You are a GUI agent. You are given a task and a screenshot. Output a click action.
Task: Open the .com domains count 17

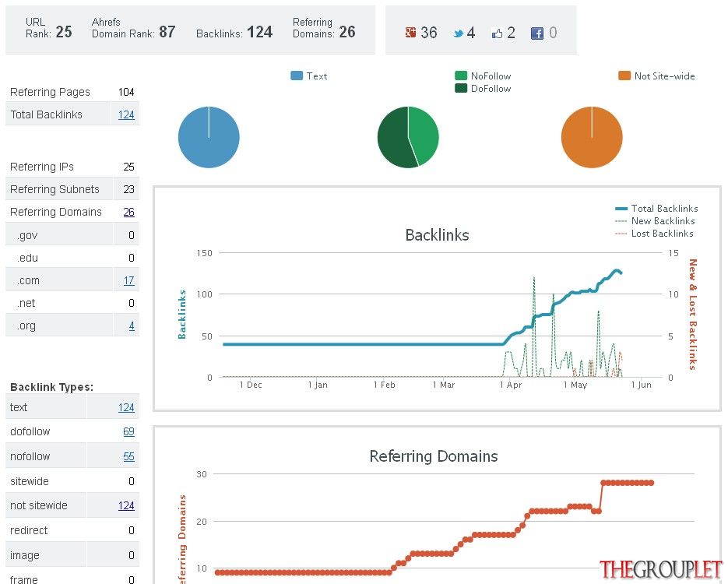(x=129, y=280)
